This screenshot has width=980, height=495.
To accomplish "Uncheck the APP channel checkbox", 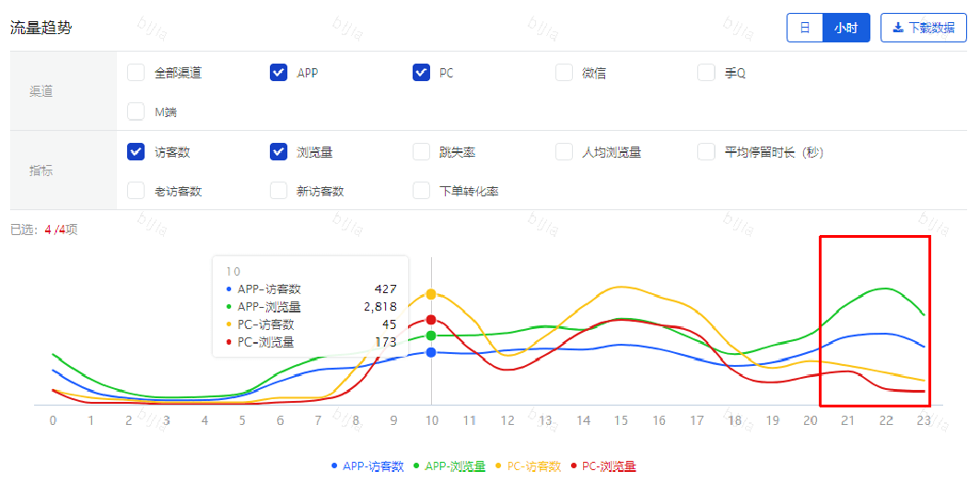I will (x=278, y=73).
